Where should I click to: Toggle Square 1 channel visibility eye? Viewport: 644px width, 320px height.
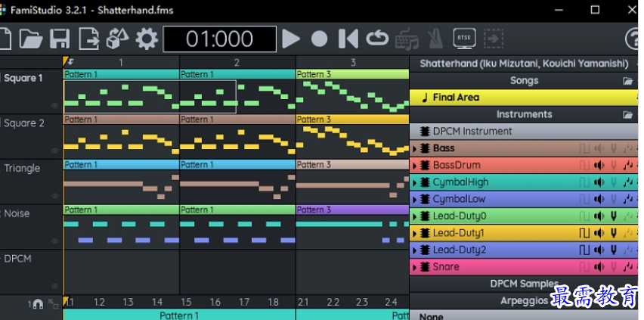click(x=55, y=106)
